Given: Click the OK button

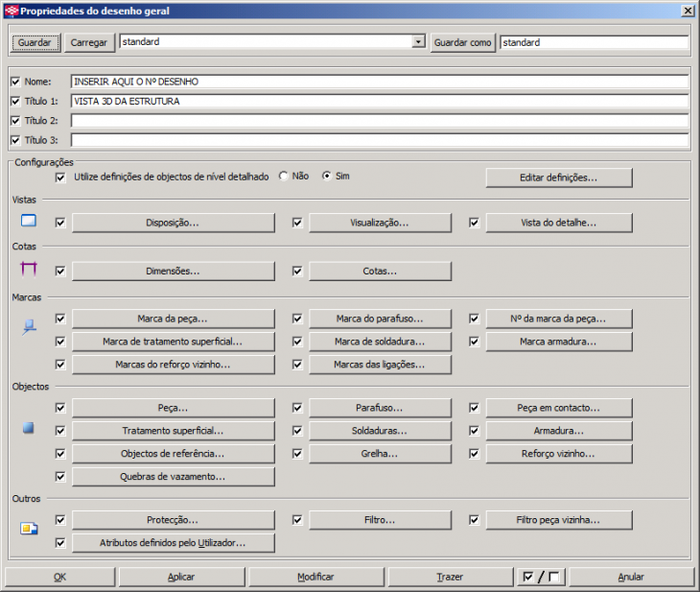Looking at the screenshot, I should point(59,577).
